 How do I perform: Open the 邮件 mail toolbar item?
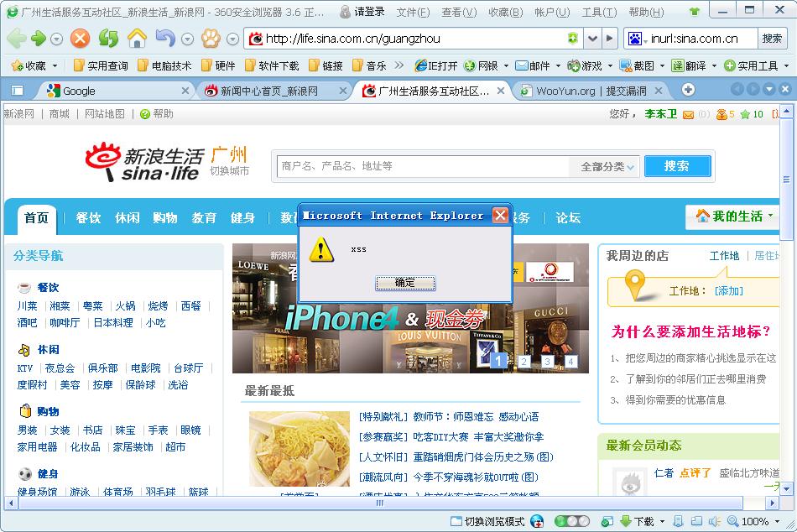click(533, 65)
